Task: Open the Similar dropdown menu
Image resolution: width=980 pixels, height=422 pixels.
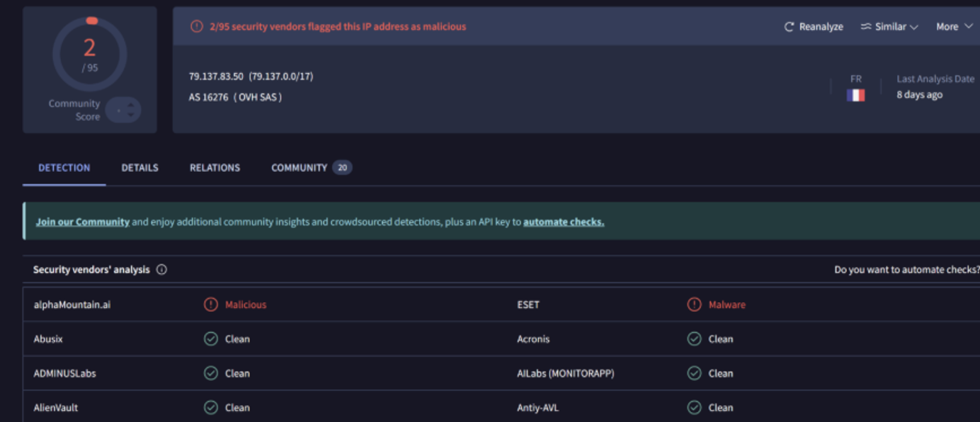Action: pos(889,27)
